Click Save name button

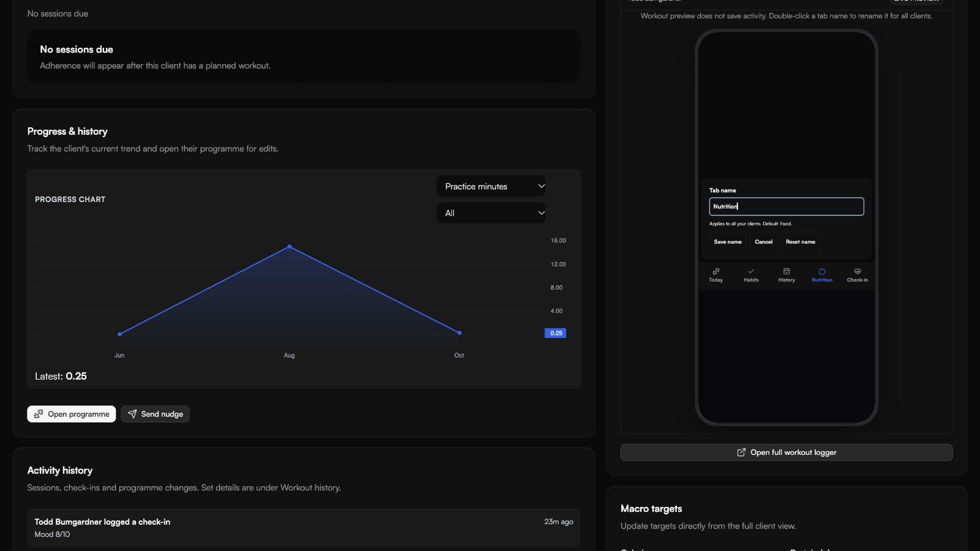click(728, 242)
